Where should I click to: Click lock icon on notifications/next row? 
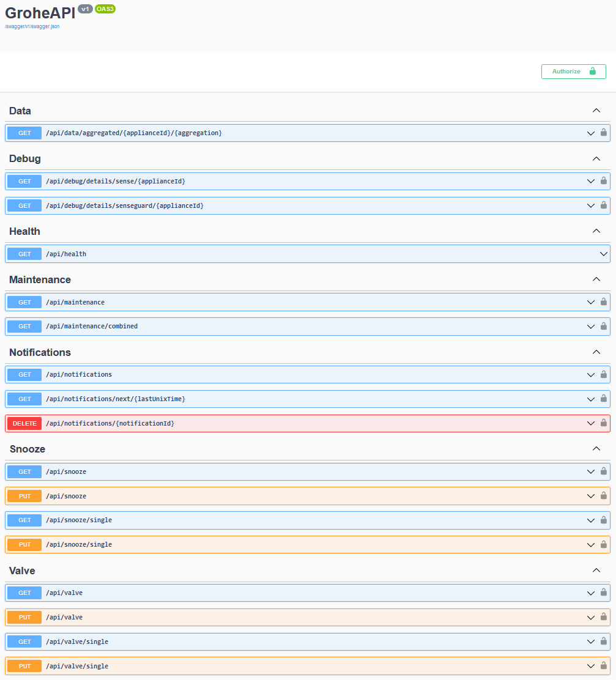pos(603,398)
